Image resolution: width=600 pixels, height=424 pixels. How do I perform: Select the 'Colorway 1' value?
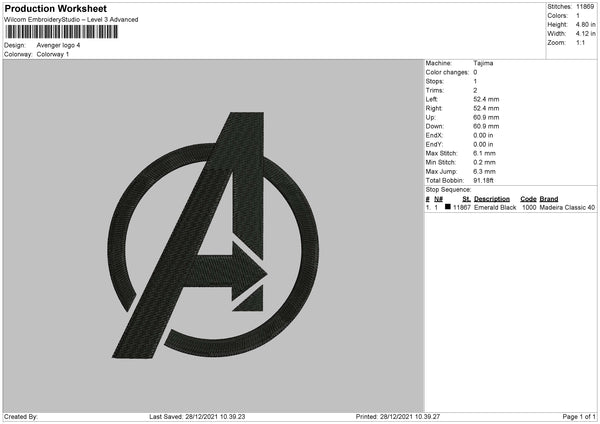click(53, 54)
